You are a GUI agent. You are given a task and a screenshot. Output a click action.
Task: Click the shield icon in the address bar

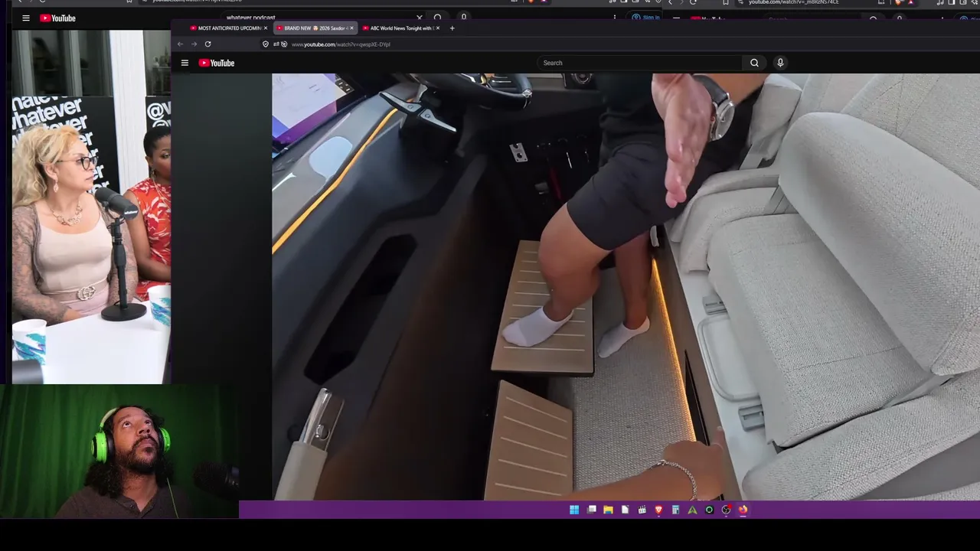[266, 44]
